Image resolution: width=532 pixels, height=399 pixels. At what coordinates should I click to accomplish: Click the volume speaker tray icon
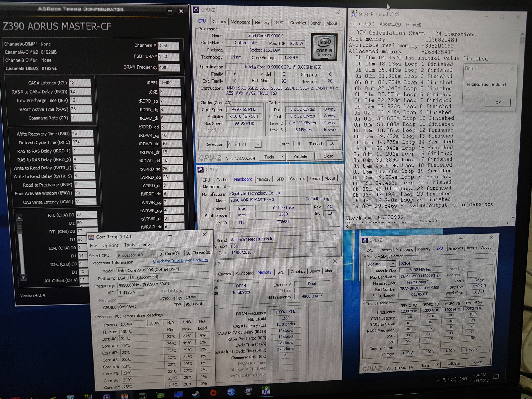(x=454, y=380)
